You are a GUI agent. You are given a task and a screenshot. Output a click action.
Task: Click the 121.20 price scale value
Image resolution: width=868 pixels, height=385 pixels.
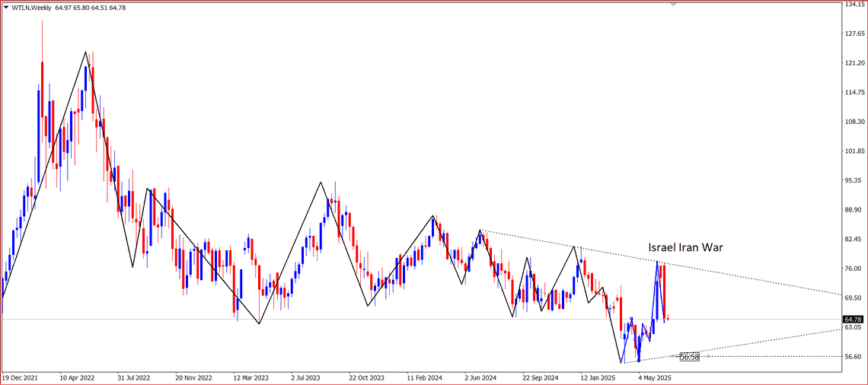854,63
